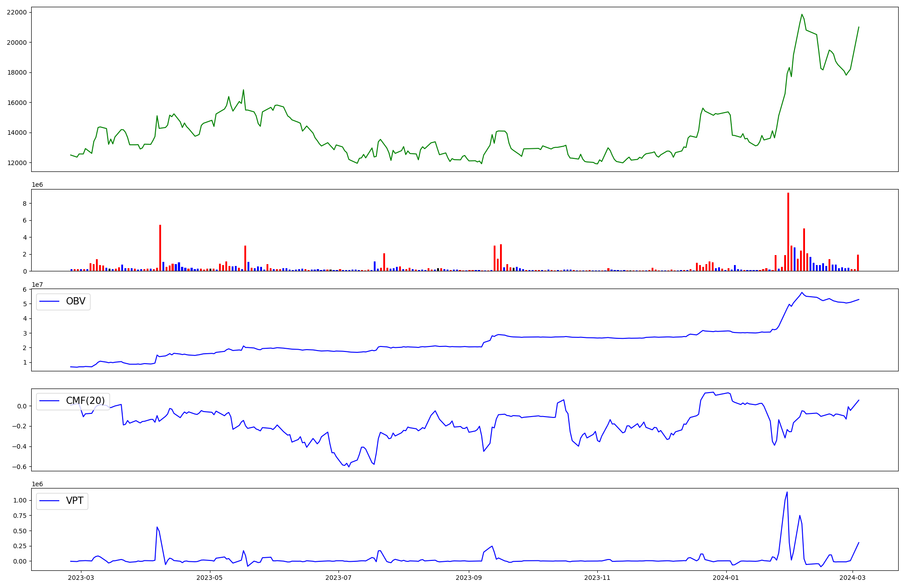This screenshot has height=588, width=905.
Task: Click the 22000 price axis label
Action: 17,12
